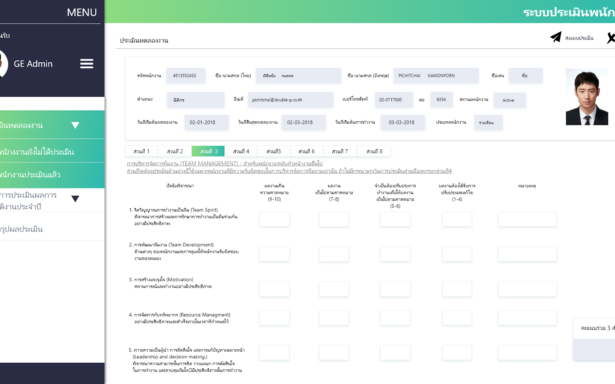This screenshot has width=615, height=384.
Task: Click the extension field 9354
Action: tap(442, 100)
